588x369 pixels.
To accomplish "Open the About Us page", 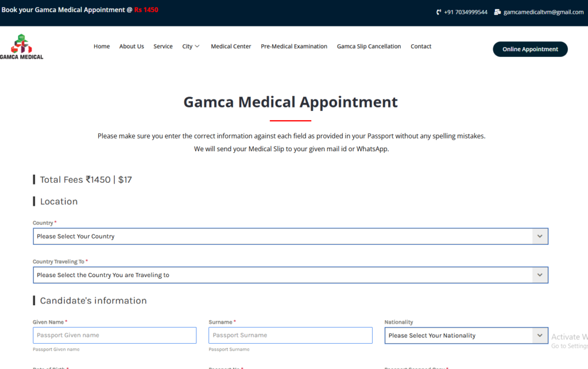I will [131, 47].
